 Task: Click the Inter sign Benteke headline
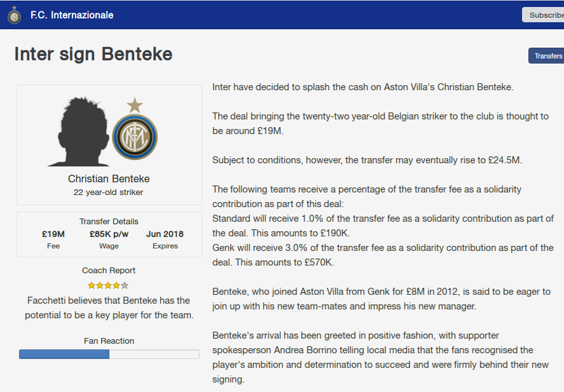coord(93,54)
